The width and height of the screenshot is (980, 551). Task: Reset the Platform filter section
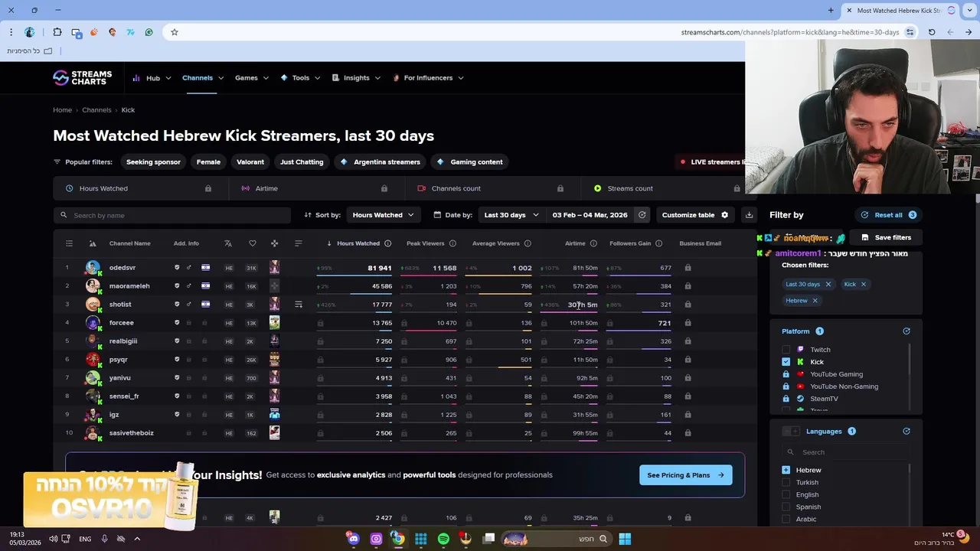[906, 331]
